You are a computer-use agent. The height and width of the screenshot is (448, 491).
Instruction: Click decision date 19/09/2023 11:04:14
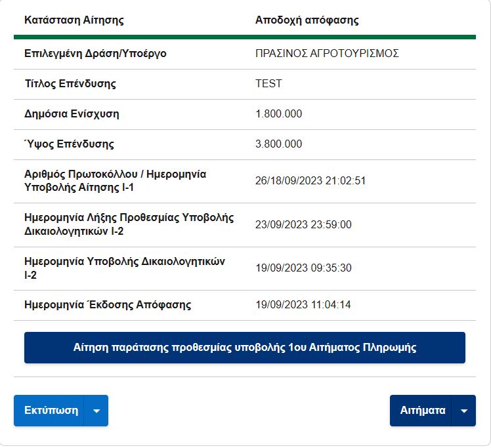point(303,305)
